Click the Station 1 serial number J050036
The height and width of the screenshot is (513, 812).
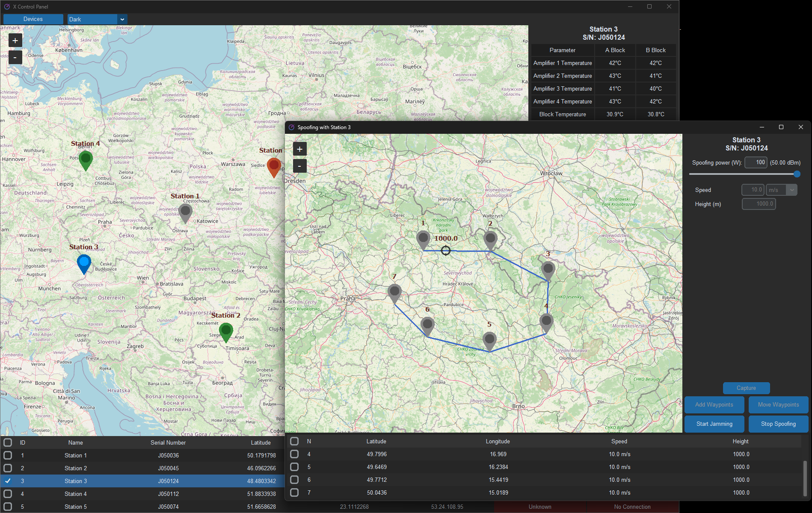click(168, 455)
